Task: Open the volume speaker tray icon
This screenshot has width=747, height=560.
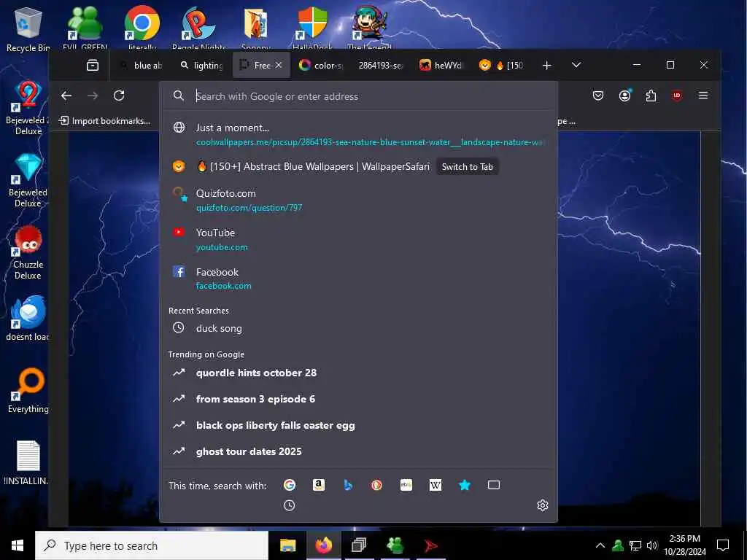Action: coord(652,545)
